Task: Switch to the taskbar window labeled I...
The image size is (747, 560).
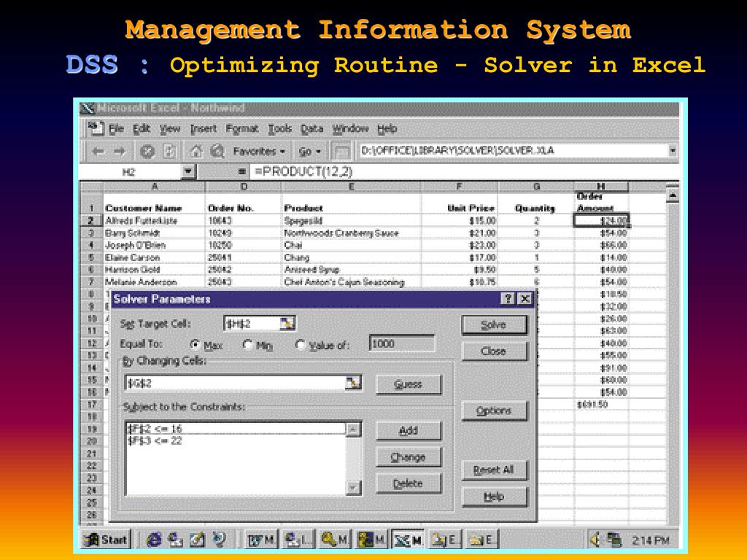Action: click(298, 540)
